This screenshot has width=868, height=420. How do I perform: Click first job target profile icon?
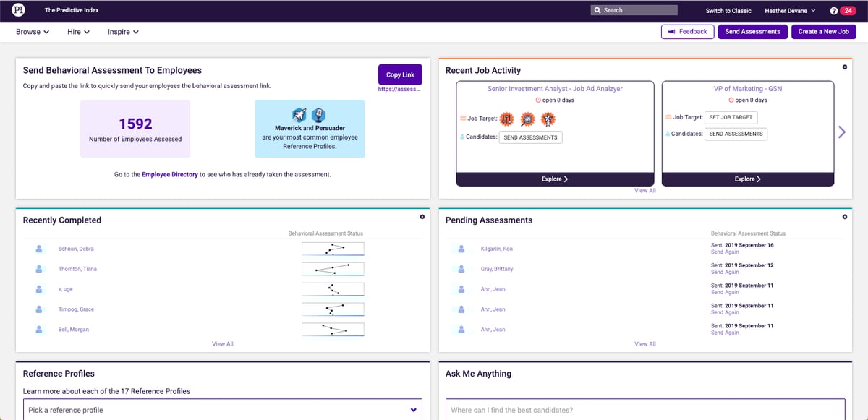click(x=508, y=118)
